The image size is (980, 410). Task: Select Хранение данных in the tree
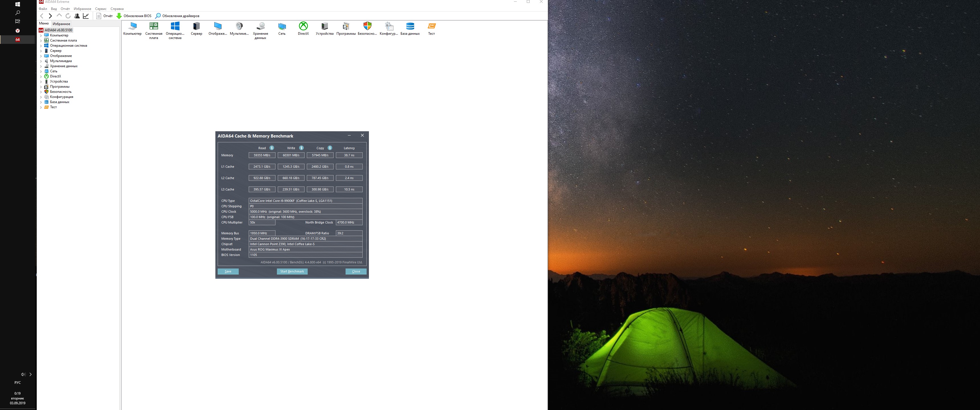click(64, 66)
